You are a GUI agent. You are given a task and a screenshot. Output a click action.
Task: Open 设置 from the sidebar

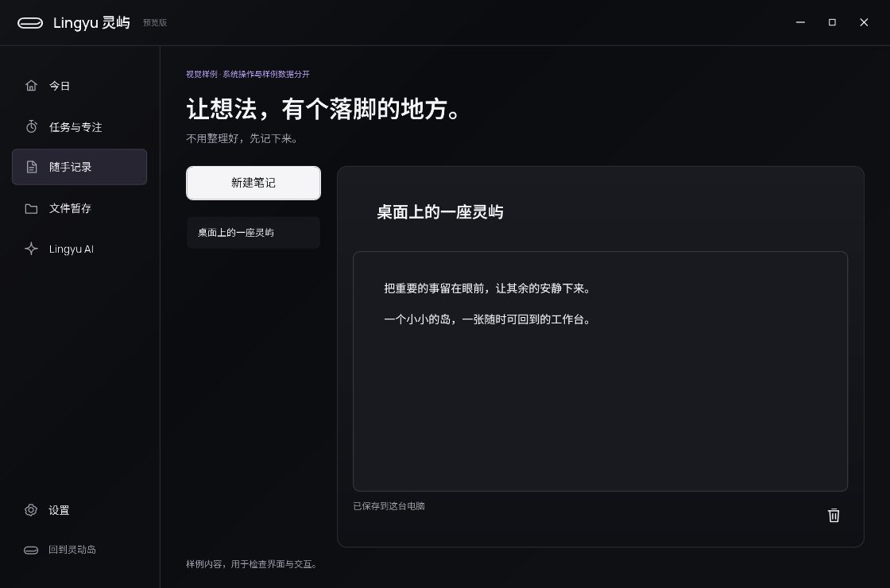coord(79,509)
